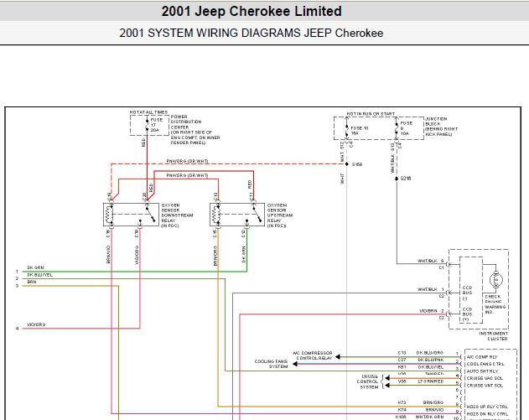Click the 'A/C COMPRESSOR CONTROL RELAY' label
Screen dimensions: 529x420
[313, 355]
